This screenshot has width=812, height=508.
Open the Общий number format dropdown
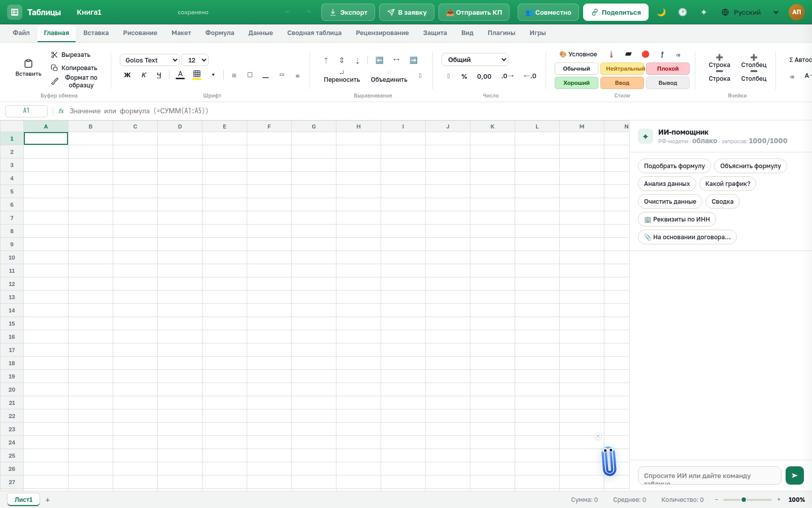(x=475, y=59)
